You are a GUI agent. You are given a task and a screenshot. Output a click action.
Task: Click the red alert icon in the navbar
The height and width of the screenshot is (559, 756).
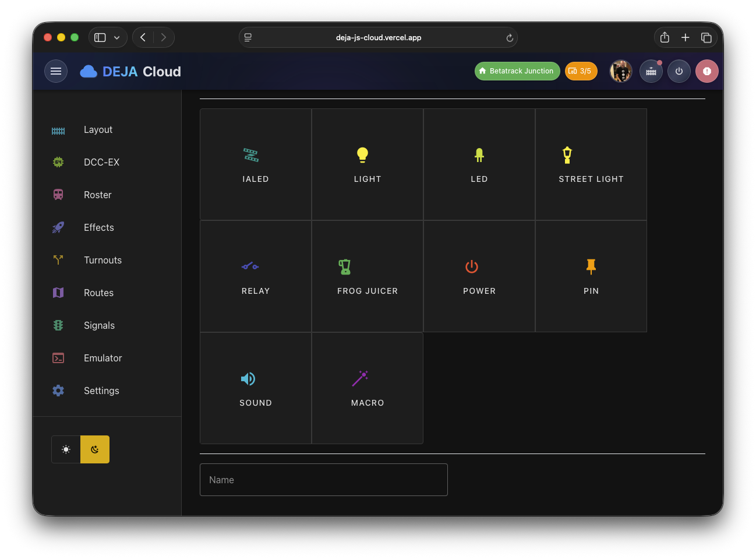pos(706,71)
